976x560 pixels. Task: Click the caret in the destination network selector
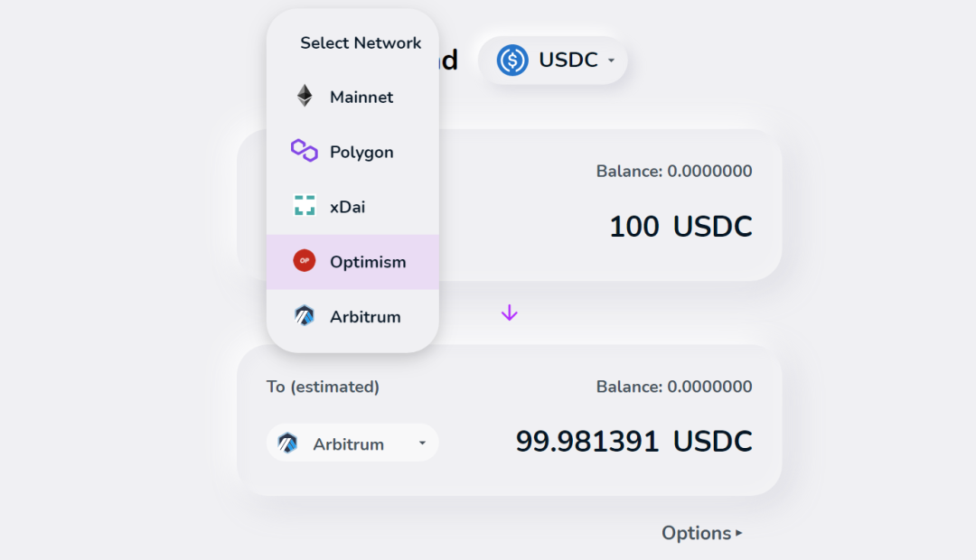[422, 443]
